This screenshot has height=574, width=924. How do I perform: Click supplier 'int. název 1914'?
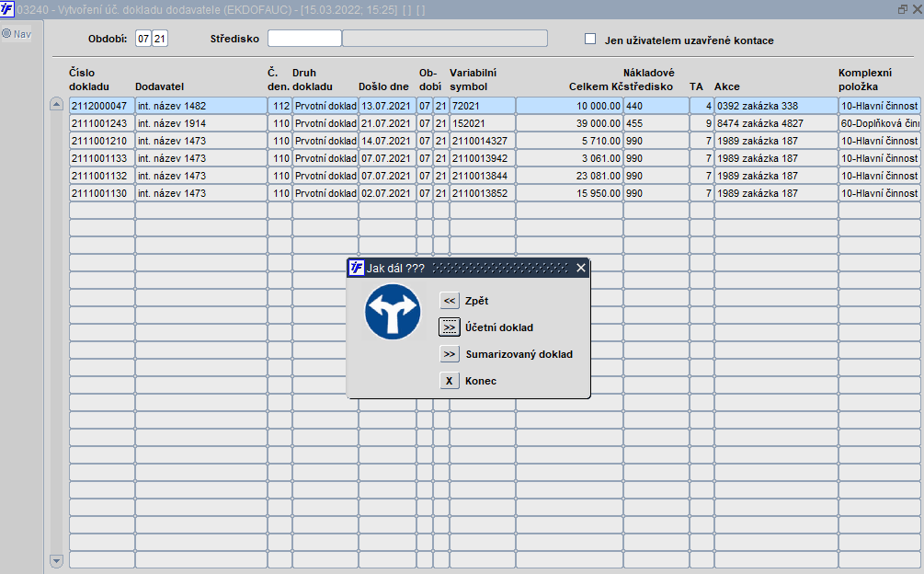201,123
